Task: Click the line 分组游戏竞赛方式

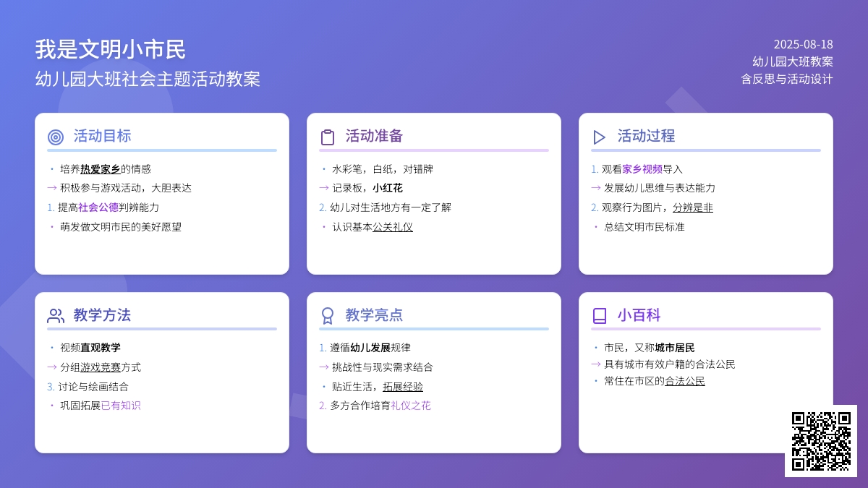Action: tap(101, 367)
